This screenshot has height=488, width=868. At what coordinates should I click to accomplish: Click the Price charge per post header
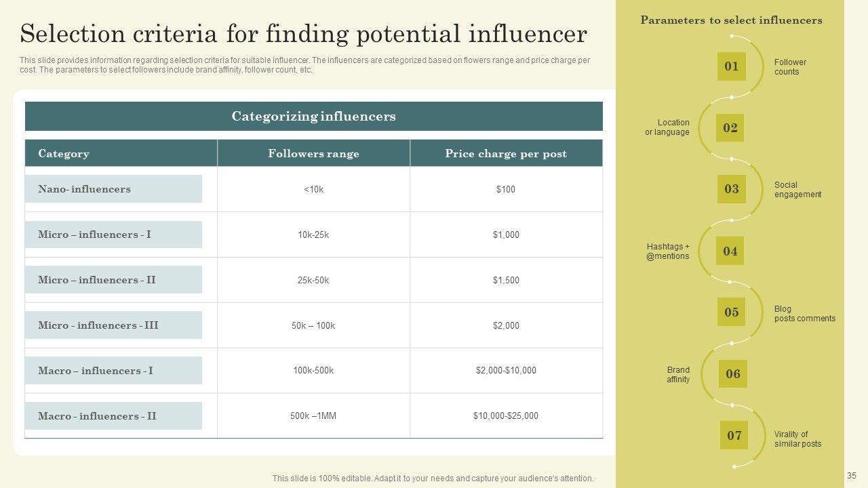coord(506,154)
